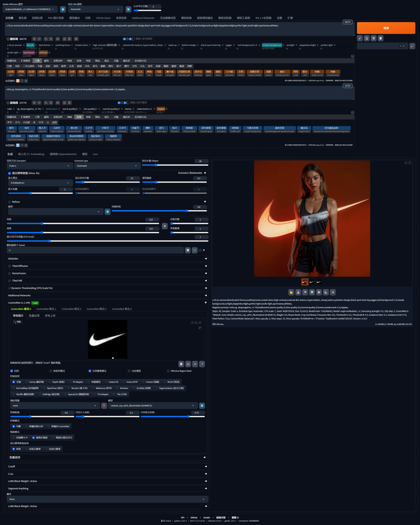The width and height of the screenshot is (420, 525).
Task: Click the 'blonde' prompt tag
Action: point(30,45)
